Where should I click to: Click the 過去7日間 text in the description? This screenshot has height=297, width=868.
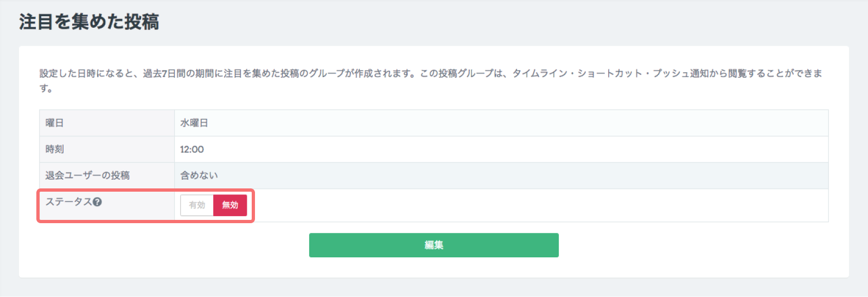click(163, 73)
